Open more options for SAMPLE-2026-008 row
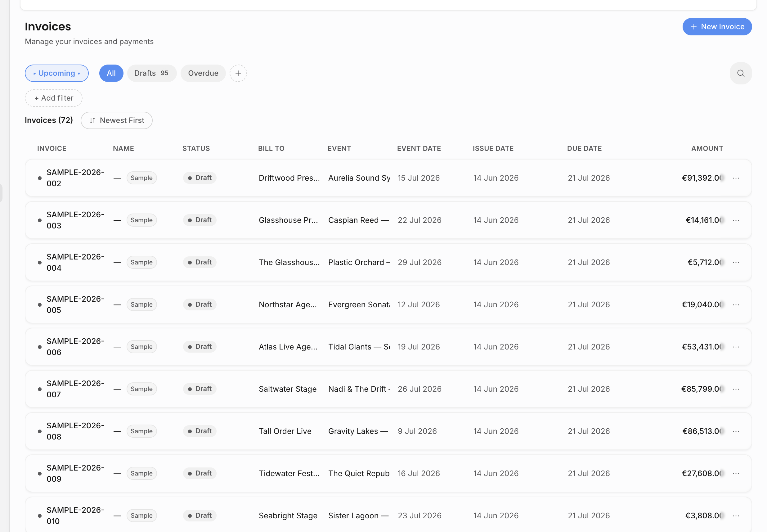767x532 pixels. pyautogui.click(x=736, y=431)
